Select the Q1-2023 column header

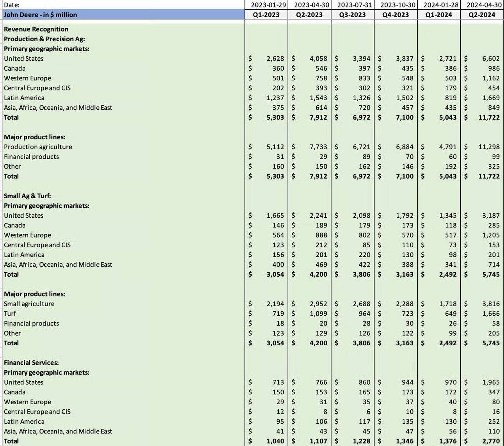(266, 14)
